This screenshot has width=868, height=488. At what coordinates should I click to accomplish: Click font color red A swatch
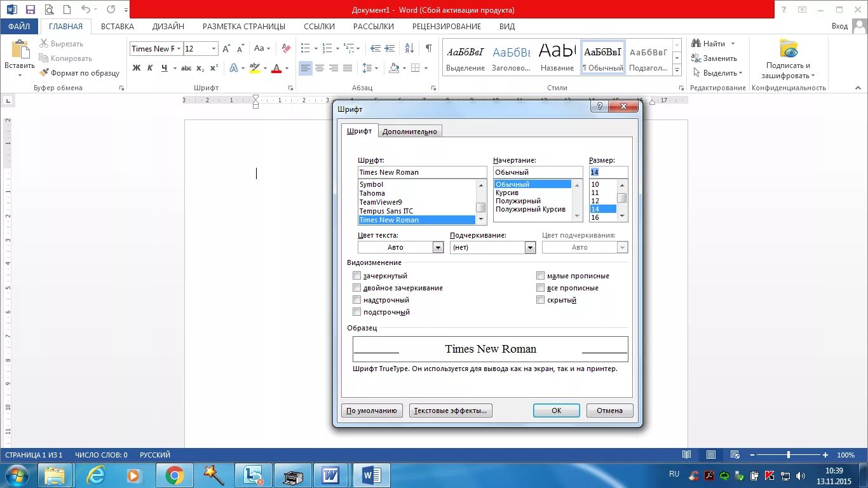click(276, 68)
